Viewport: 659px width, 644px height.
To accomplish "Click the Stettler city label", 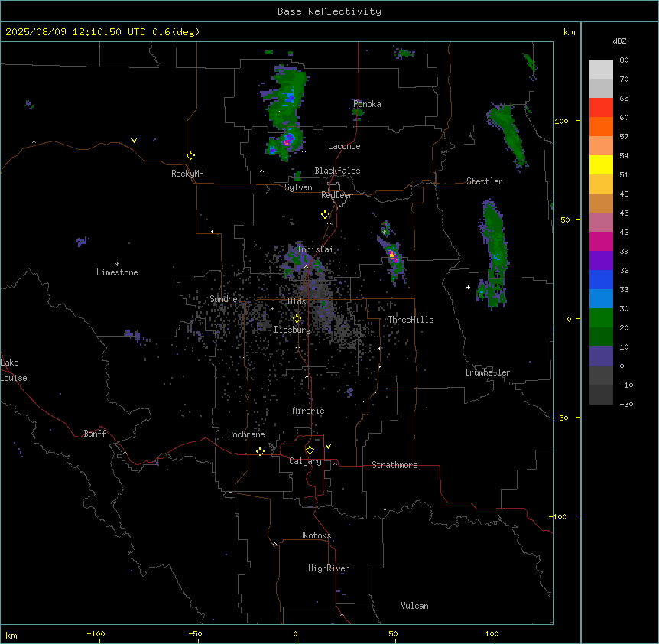I will [x=485, y=181].
